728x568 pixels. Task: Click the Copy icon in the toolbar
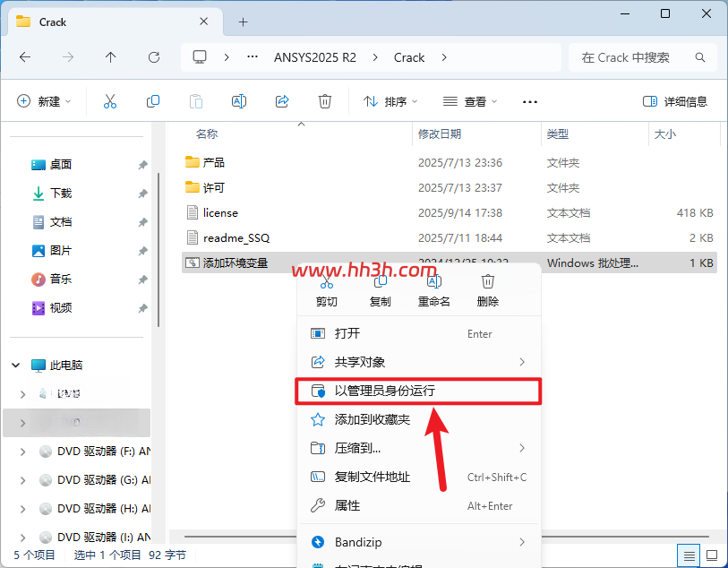(153, 101)
